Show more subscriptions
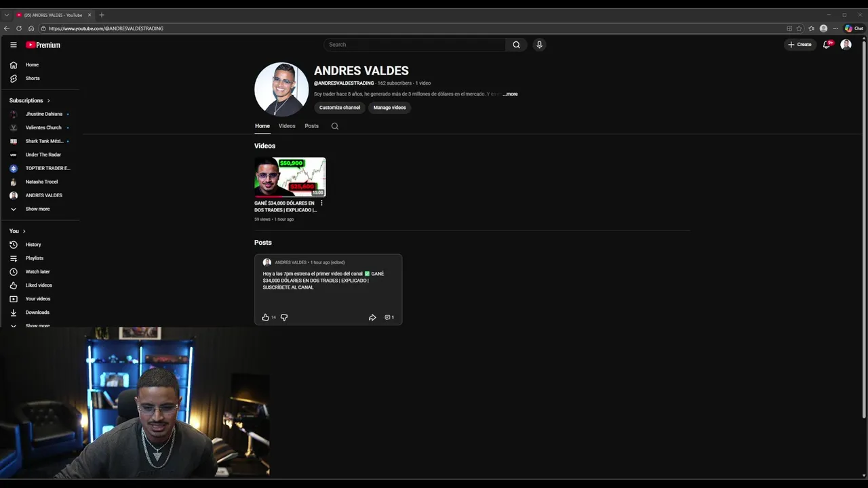The width and height of the screenshot is (868, 488). click(x=41, y=209)
